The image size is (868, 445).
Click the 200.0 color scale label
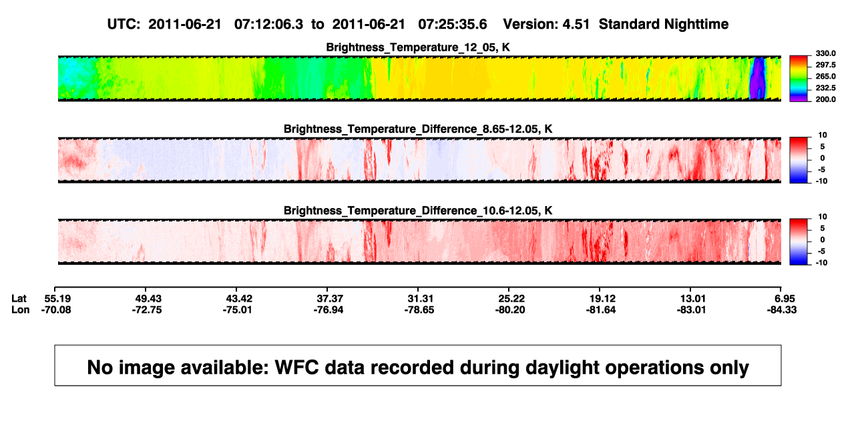pyautogui.click(x=827, y=99)
